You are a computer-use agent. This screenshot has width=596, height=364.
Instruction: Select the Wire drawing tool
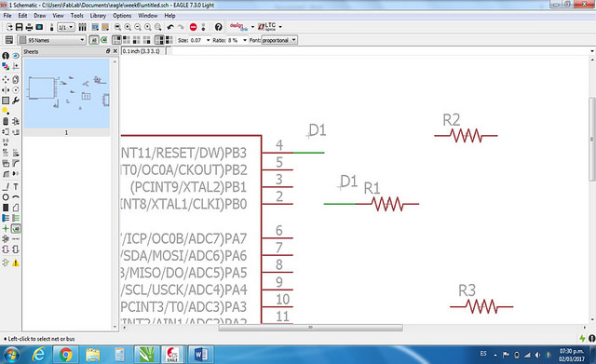click(x=6, y=186)
